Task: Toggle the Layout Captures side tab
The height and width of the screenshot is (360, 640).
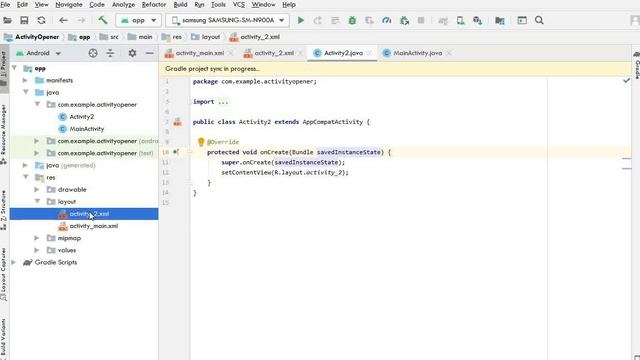Action: [4, 274]
